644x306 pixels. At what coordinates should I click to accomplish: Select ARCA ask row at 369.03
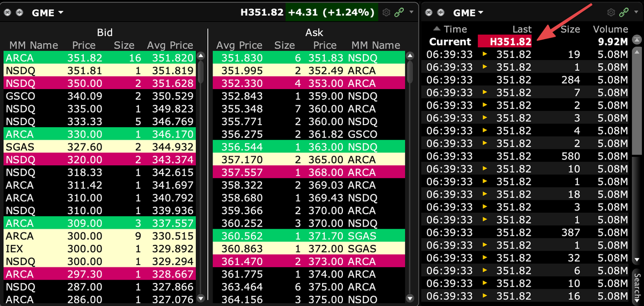[310, 185]
